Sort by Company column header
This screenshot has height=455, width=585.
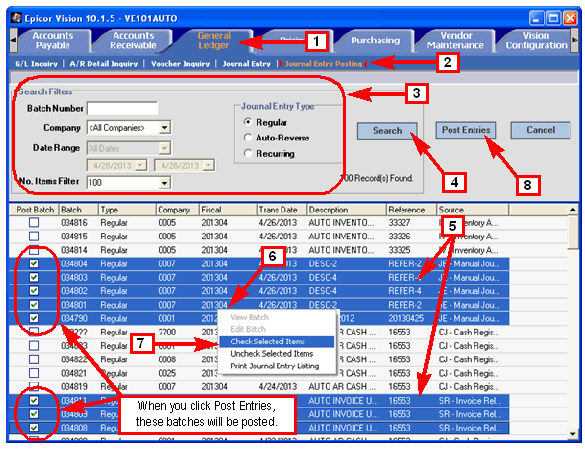178,210
